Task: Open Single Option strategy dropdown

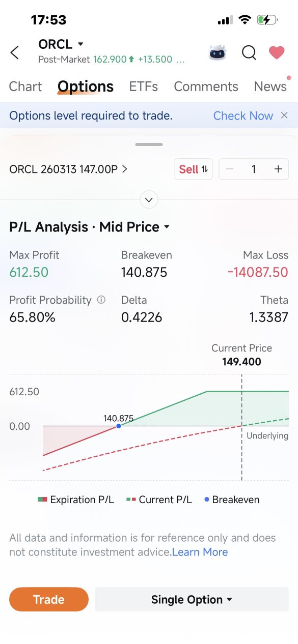Action: (x=192, y=599)
